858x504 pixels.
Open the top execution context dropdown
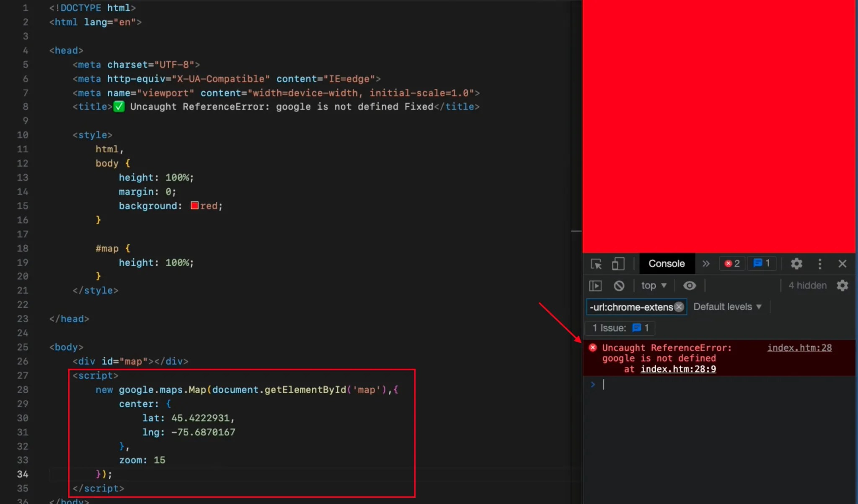[x=653, y=285]
